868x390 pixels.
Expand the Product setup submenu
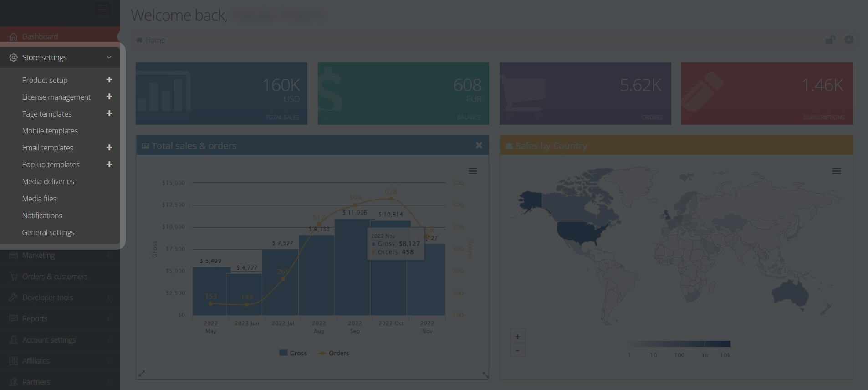[109, 80]
